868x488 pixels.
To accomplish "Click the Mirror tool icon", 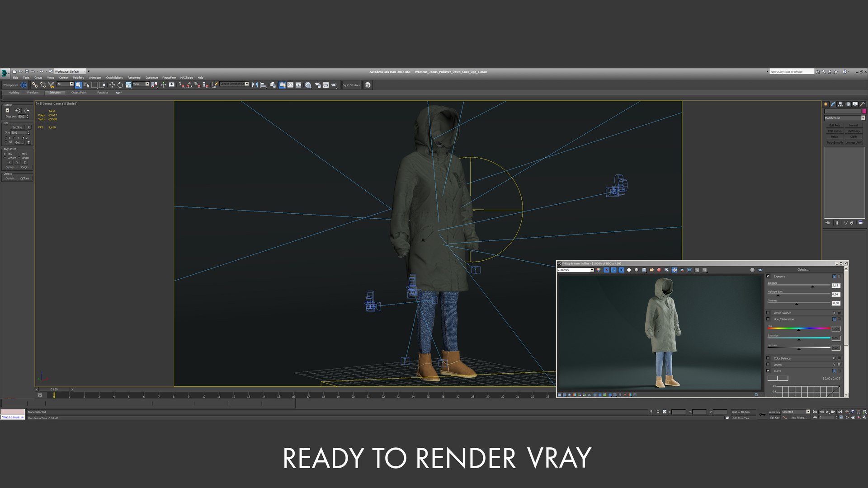I will point(255,84).
